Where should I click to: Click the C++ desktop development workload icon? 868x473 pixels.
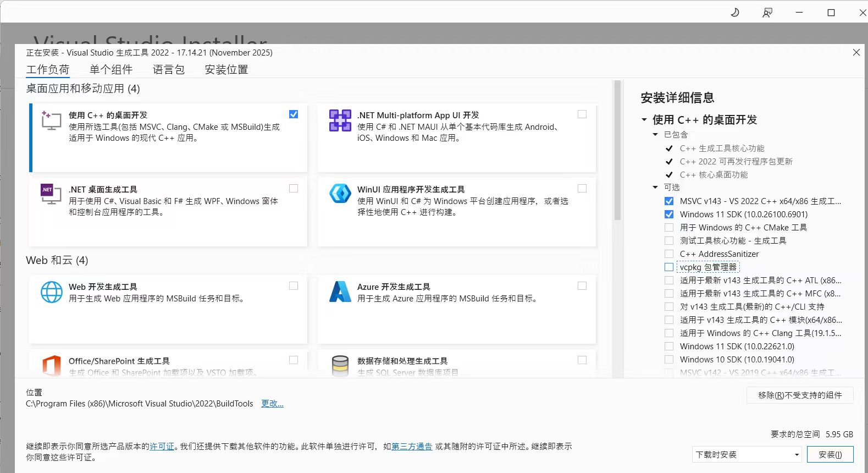pos(51,120)
